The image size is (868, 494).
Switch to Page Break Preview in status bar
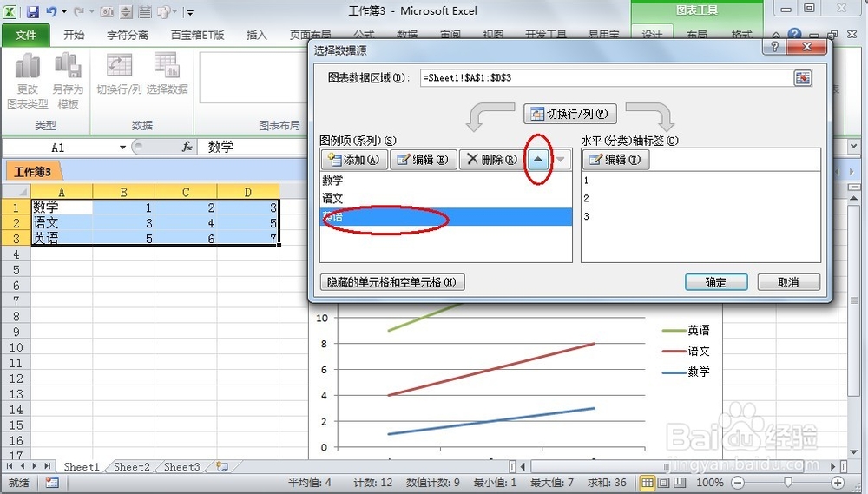pyautogui.click(x=680, y=483)
